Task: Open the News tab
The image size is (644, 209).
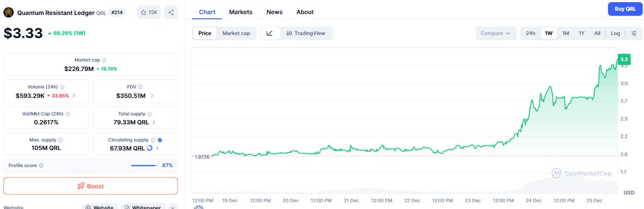Action: pos(274,12)
